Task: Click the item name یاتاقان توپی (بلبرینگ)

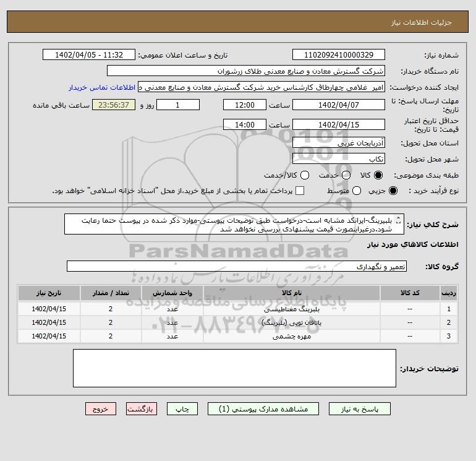Action: 291,323
